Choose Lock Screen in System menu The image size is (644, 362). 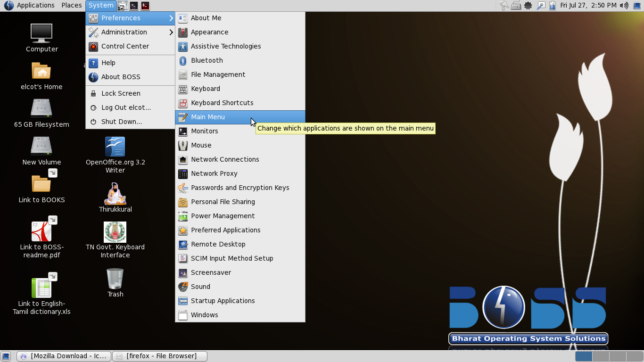[x=131, y=93]
